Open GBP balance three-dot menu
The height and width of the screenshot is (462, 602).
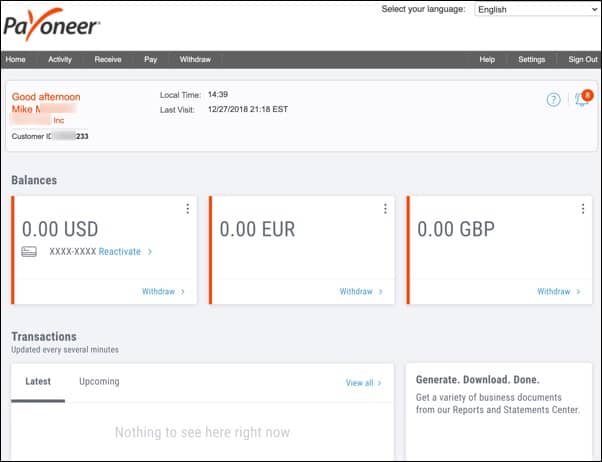coord(582,209)
